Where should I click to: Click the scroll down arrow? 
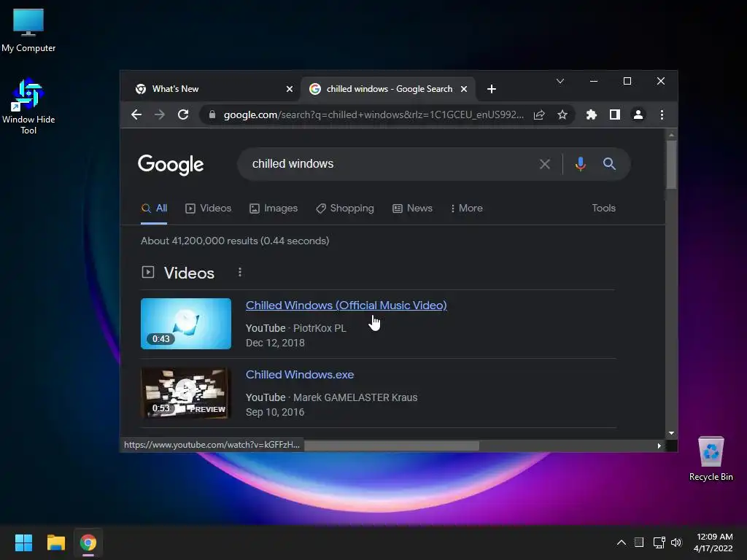[x=671, y=433]
